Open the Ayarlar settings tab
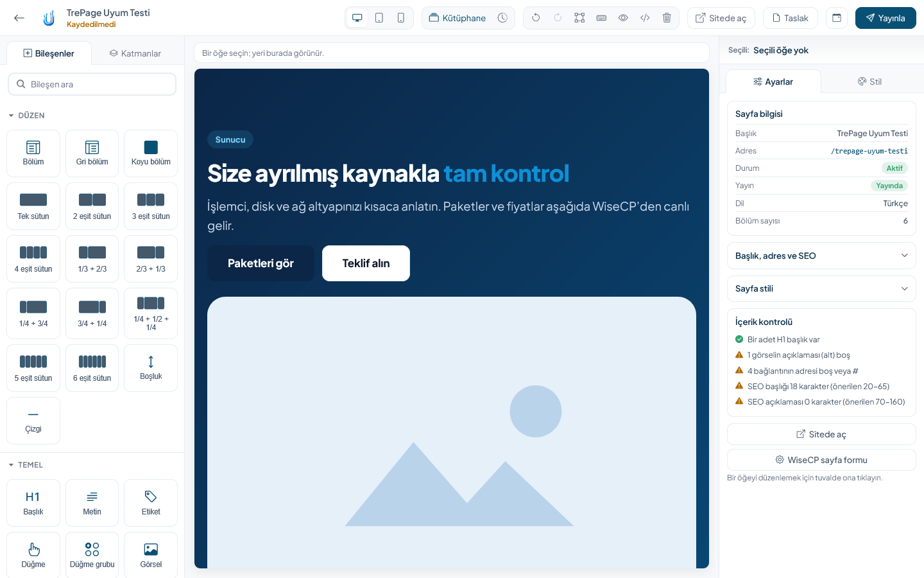 (773, 82)
